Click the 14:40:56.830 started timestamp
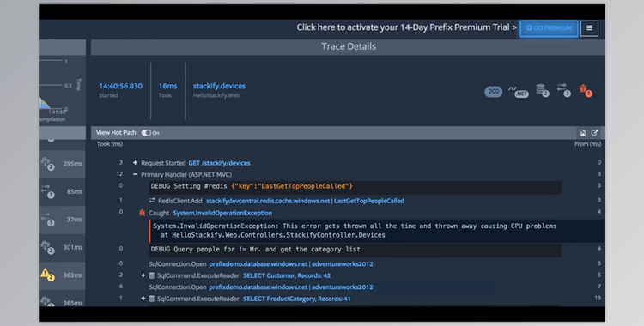The height and width of the screenshot is (326, 644). click(x=120, y=86)
